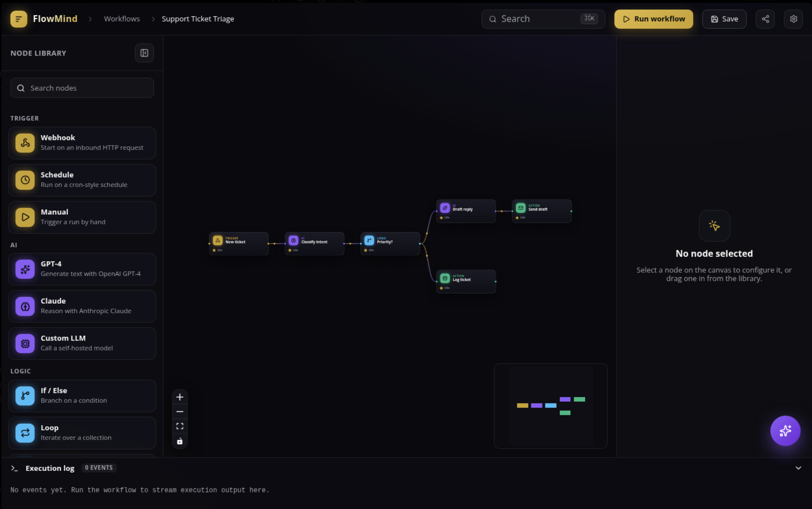Select the Manual play icon

coord(25,217)
